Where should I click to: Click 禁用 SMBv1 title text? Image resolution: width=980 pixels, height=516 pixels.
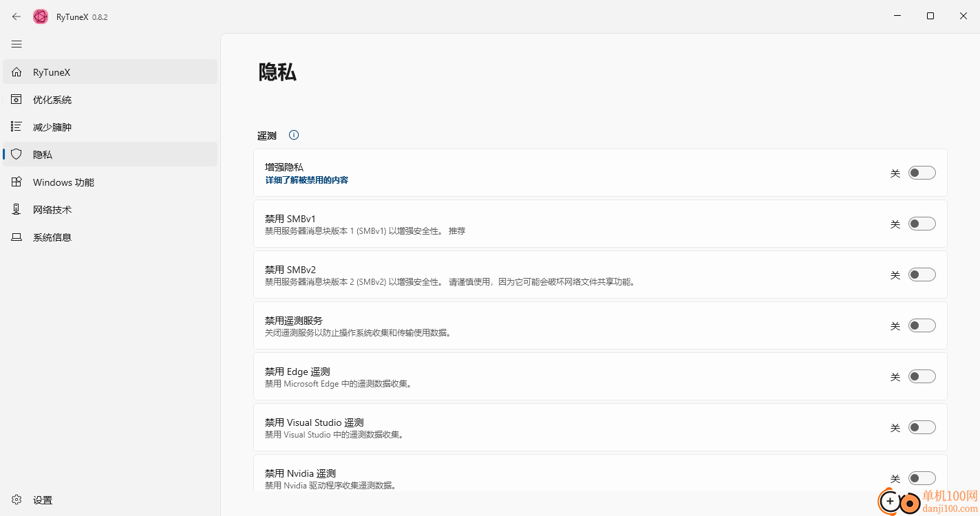[290, 219]
